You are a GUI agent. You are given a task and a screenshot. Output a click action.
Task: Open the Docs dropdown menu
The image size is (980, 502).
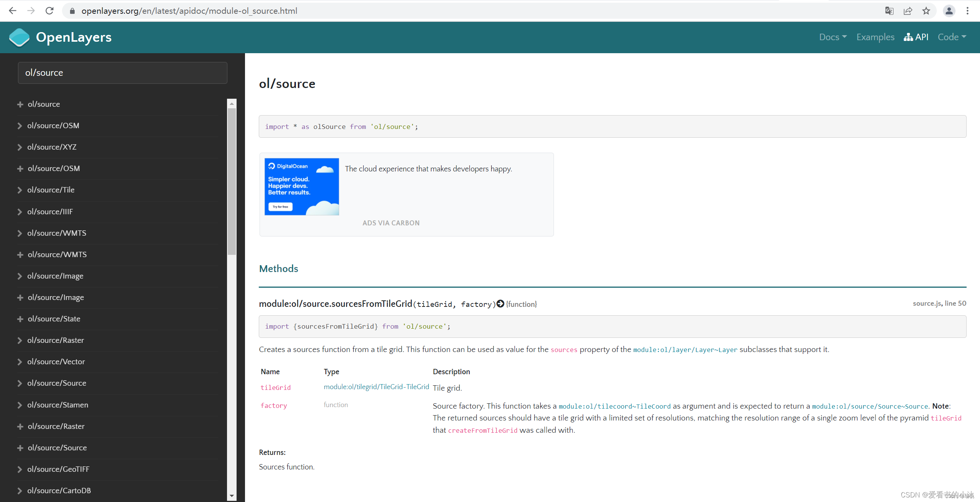[833, 37]
